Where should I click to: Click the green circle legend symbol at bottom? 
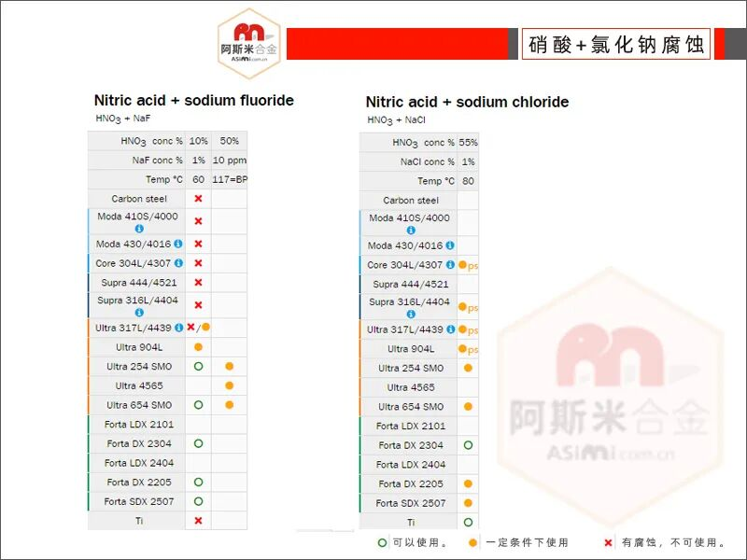click(382, 543)
